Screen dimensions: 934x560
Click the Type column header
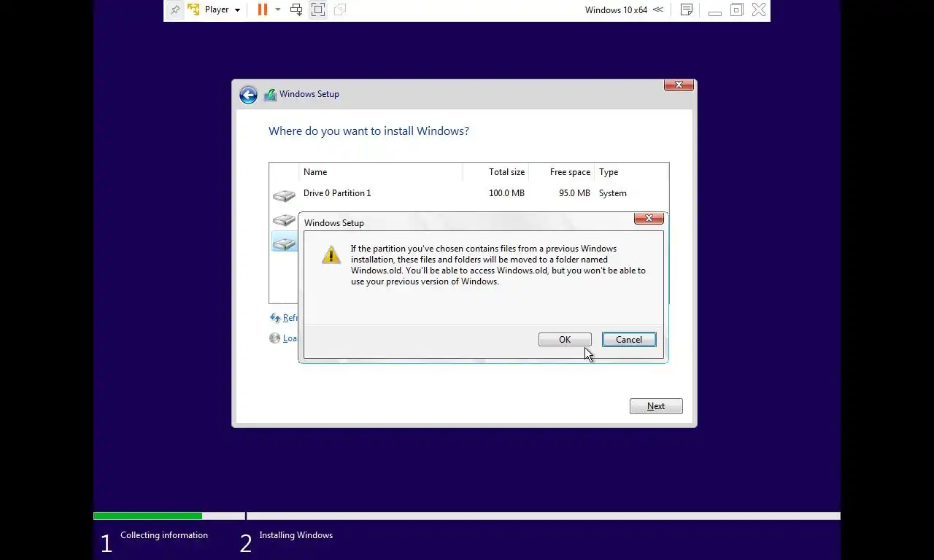(x=631, y=172)
